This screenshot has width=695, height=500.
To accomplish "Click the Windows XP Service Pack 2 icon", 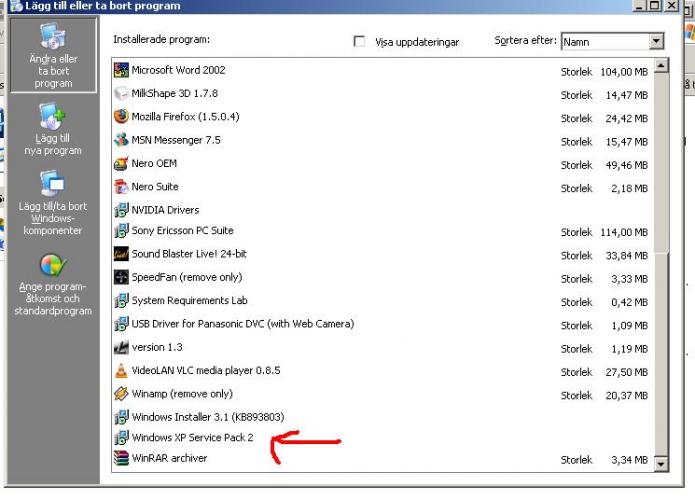I will click(x=121, y=438).
